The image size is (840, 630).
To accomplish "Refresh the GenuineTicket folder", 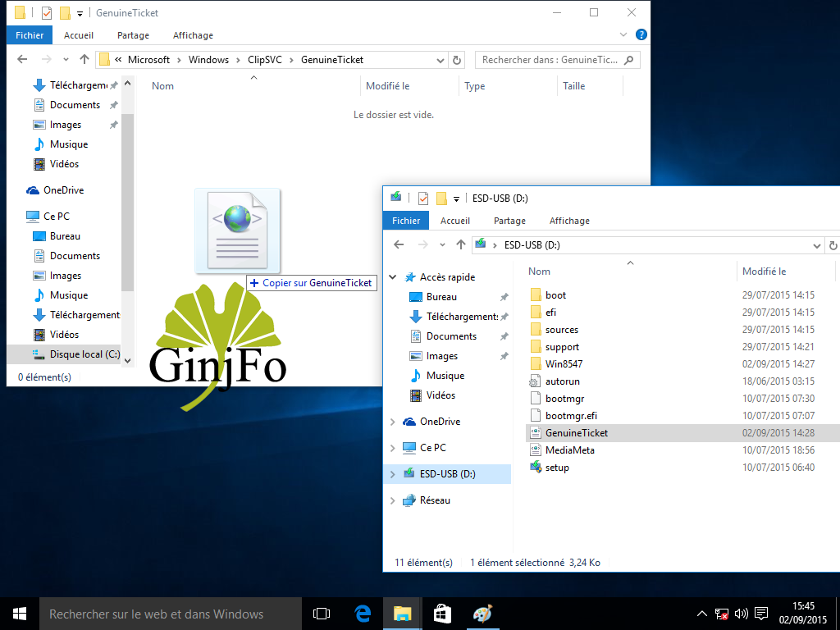I will tap(457, 60).
